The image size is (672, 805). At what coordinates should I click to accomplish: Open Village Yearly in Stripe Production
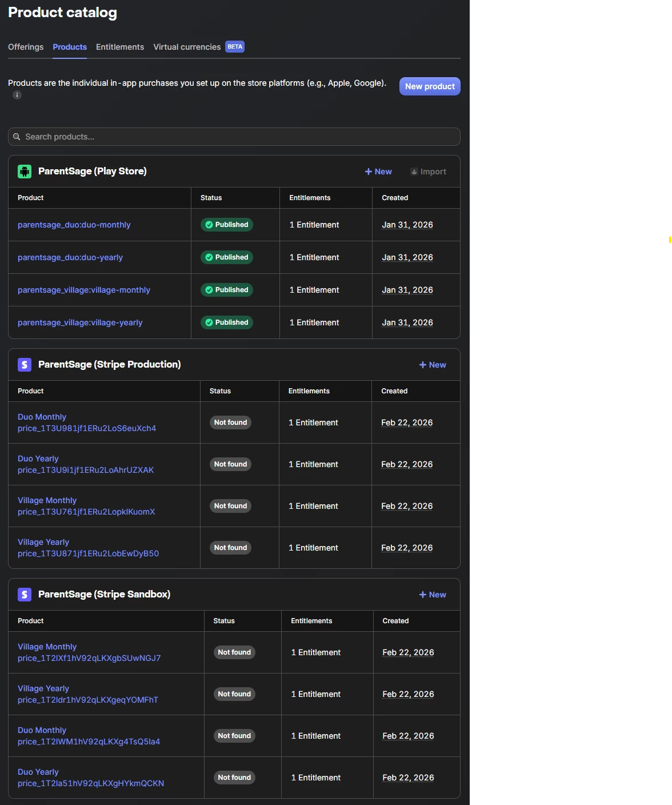tap(89, 548)
